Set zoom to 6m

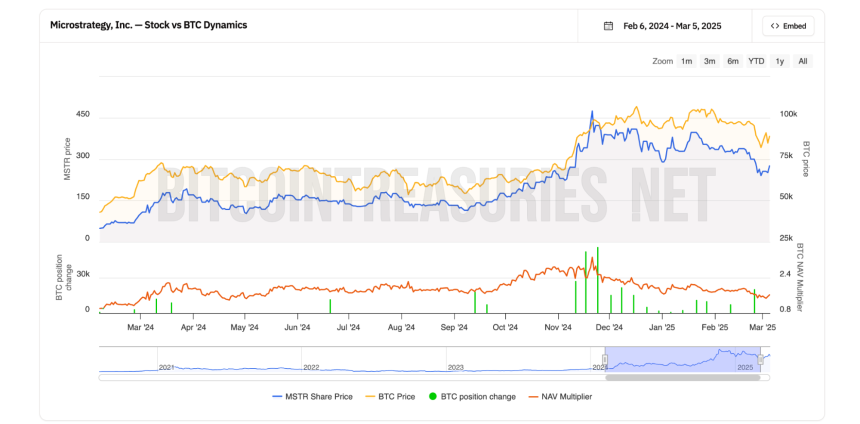click(733, 61)
